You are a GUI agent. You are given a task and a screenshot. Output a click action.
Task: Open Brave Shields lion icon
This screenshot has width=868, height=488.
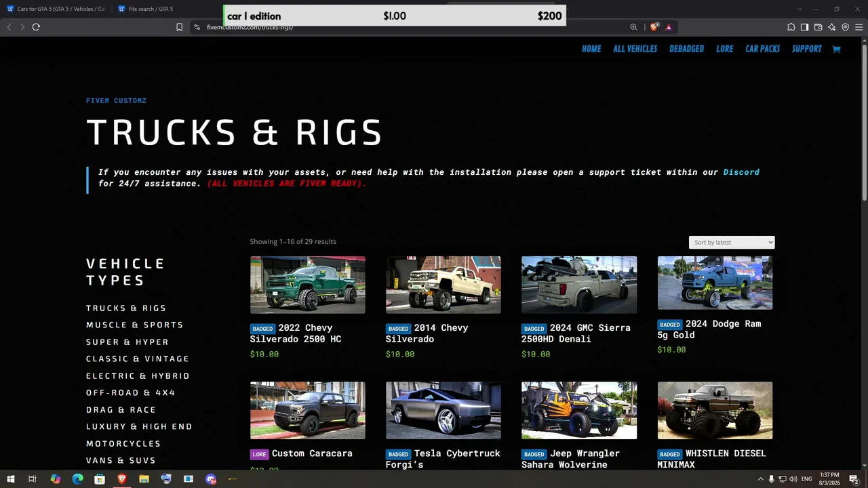point(654,27)
